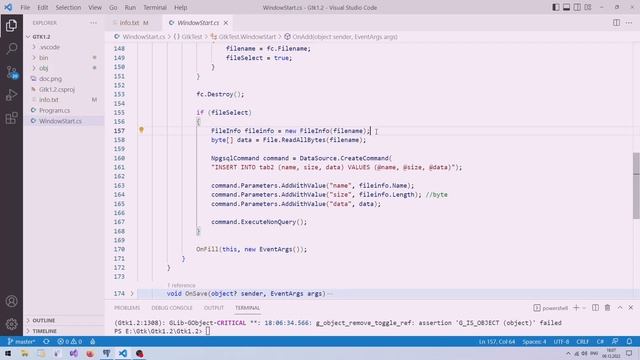This screenshot has width=640, height=360.
Task: Close the terminal panel
Action: [631, 308]
